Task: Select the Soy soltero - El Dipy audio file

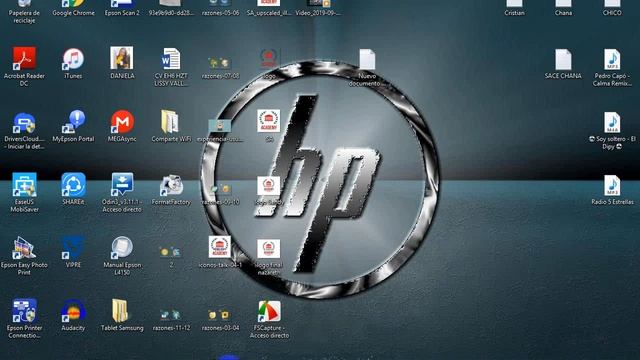Action: pos(612,122)
